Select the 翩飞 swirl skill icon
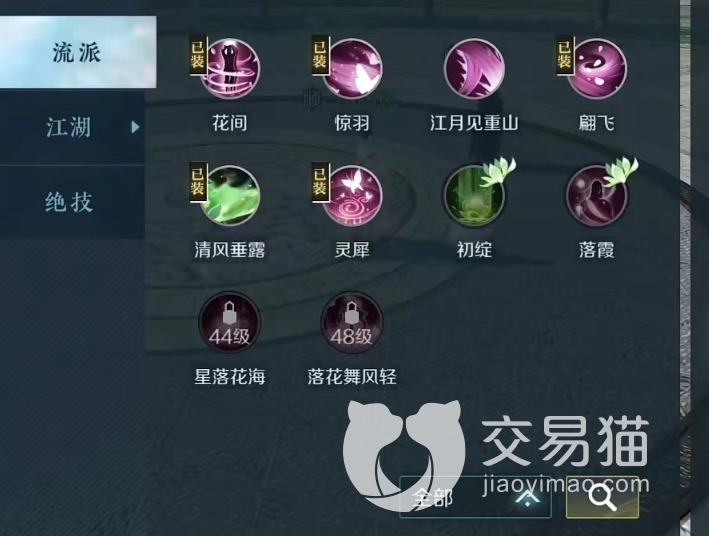 tap(597, 69)
